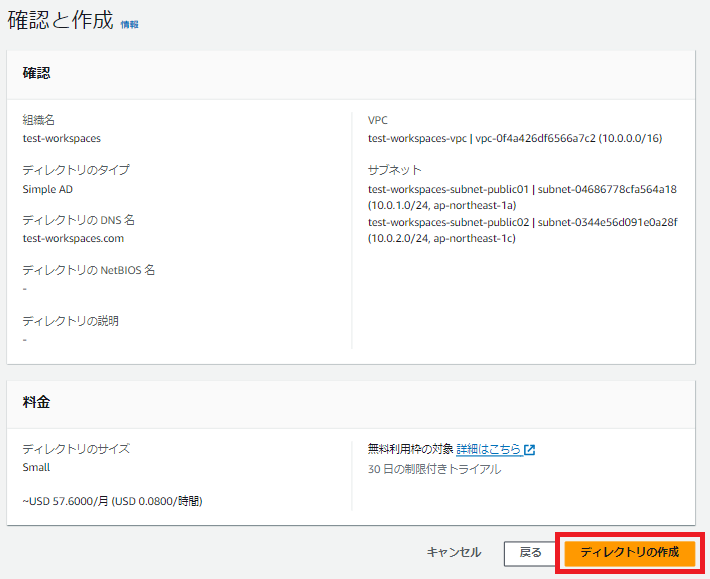Click the (10.0.1.0/24, ap-northeast-1a) subnet detail
This screenshot has height=579, width=710.
(x=442, y=206)
